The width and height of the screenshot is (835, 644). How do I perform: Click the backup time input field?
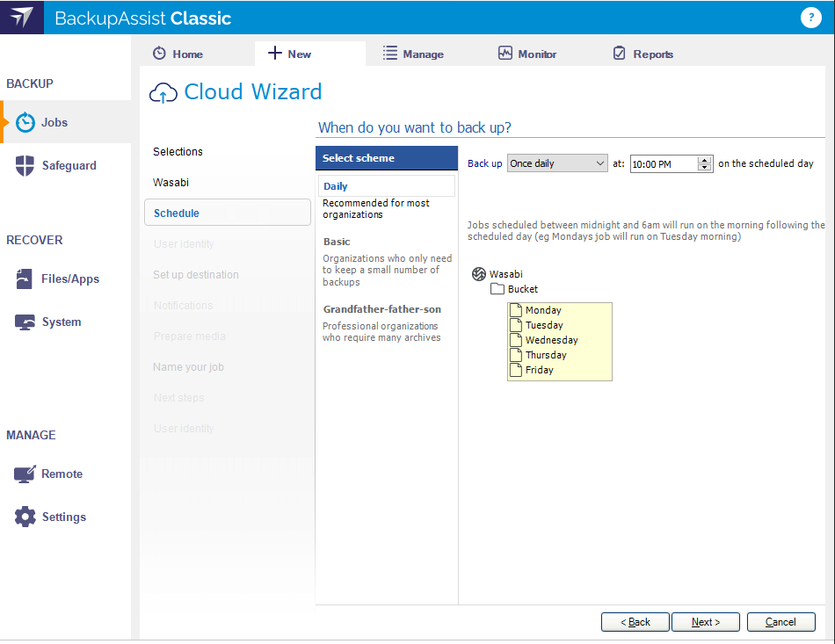(x=663, y=164)
